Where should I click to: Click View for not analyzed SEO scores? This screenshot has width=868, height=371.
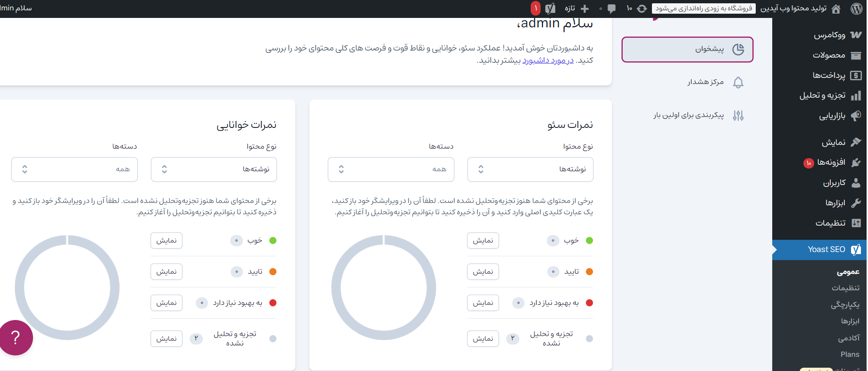[483, 339]
